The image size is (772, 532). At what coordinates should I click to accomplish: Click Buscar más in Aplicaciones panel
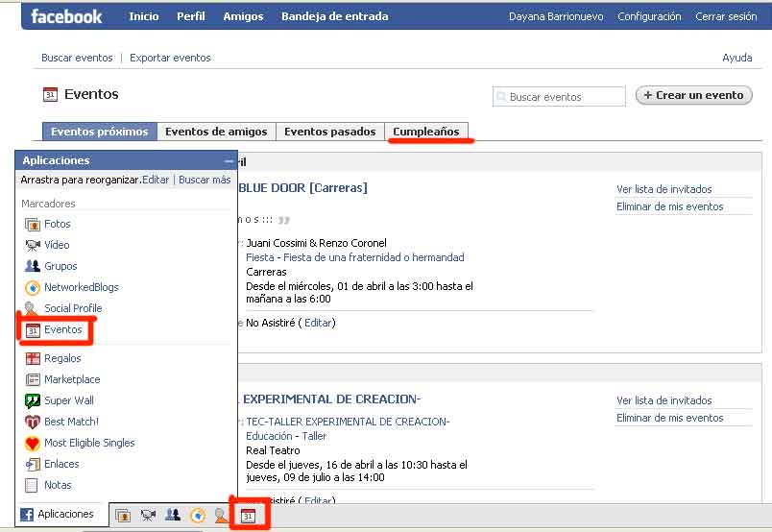pos(205,180)
